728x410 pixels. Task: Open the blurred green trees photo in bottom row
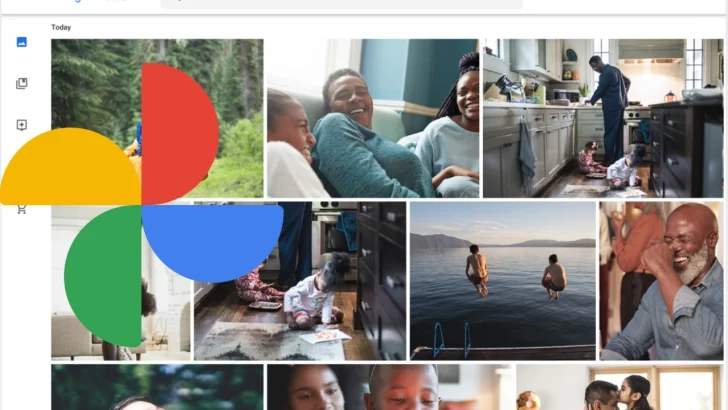pyautogui.click(x=157, y=387)
